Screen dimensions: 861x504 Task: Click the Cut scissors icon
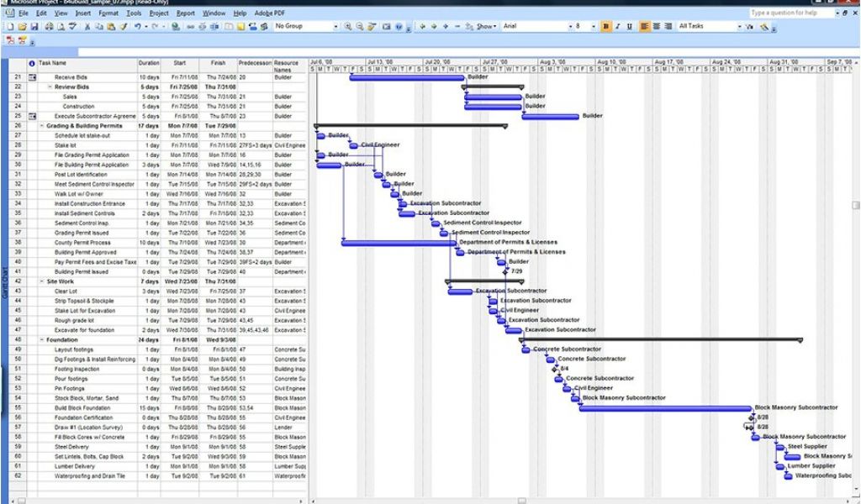coord(87,26)
